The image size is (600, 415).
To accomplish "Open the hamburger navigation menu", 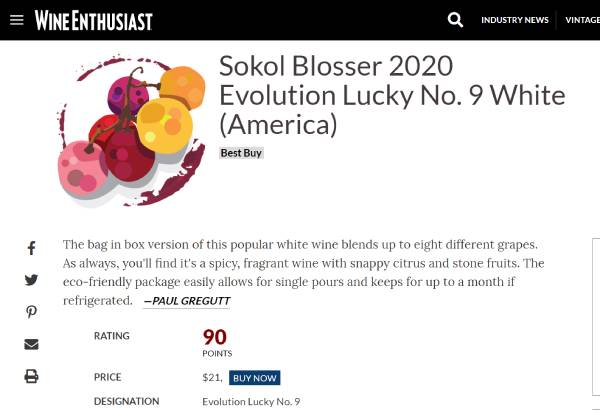I will (x=16, y=20).
